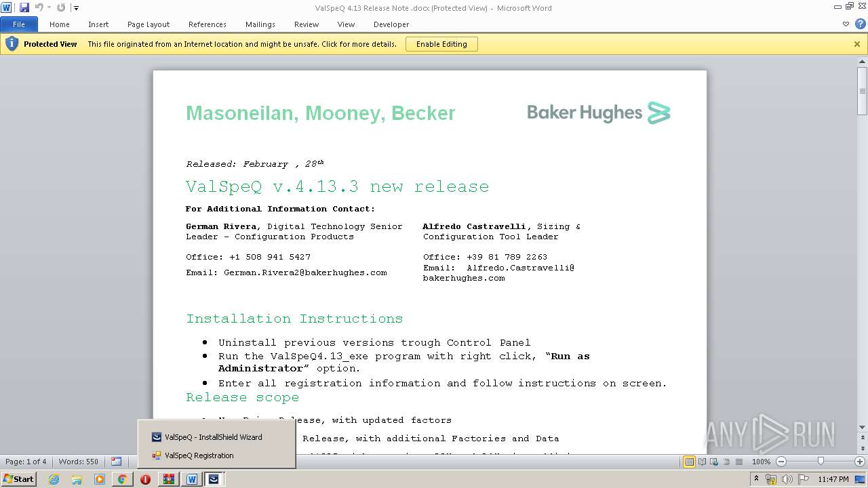
Task: Click the German.Rivera2@bakerhughes.com email text
Action: coord(306,272)
